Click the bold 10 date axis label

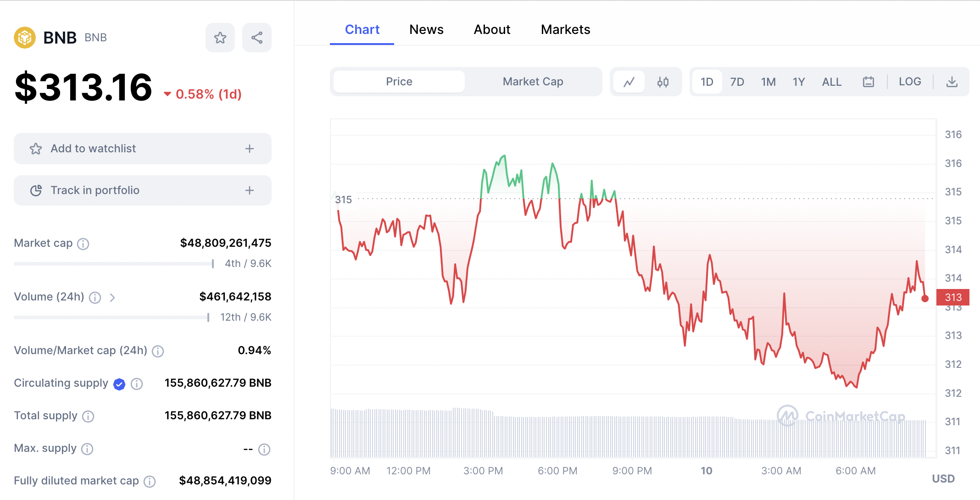707,471
